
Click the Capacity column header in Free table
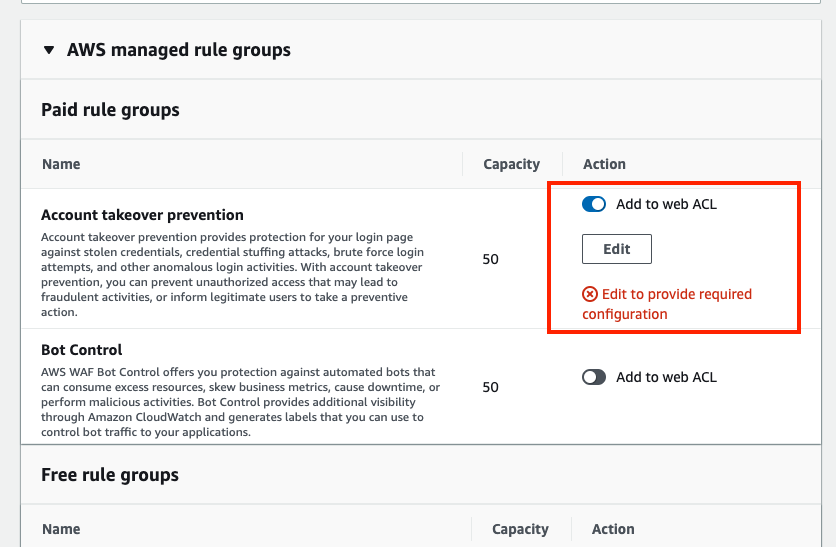(520, 529)
